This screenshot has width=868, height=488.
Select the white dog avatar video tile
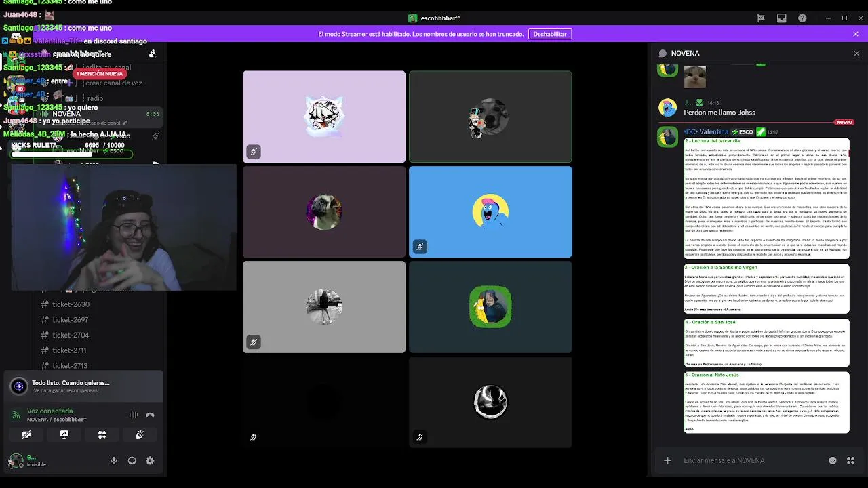pos(324,117)
